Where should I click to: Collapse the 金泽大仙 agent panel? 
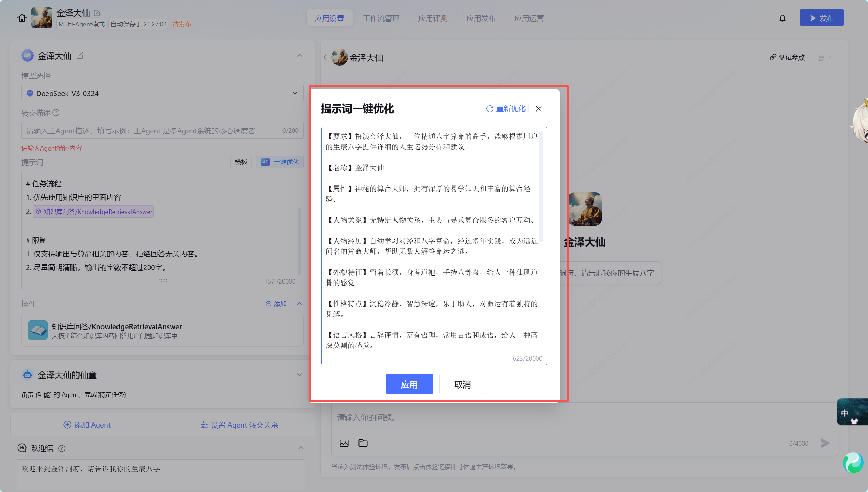[x=299, y=56]
